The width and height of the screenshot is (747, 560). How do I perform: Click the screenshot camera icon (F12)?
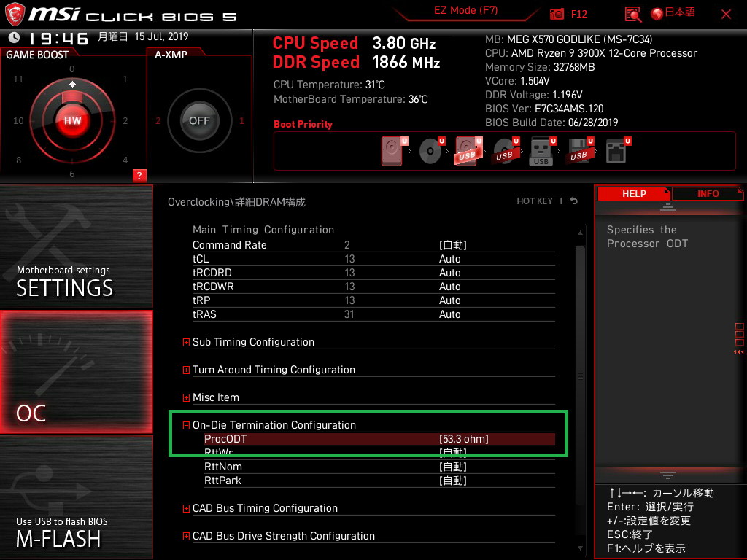click(x=557, y=14)
